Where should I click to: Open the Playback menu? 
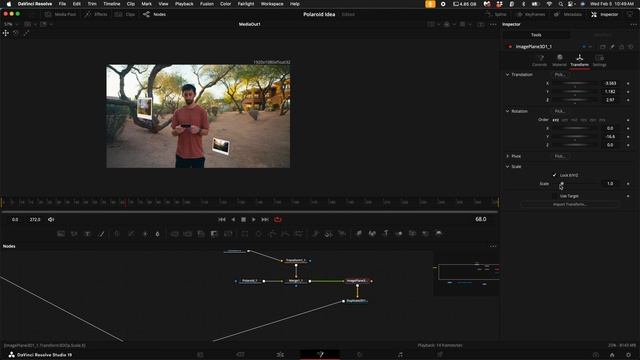[x=184, y=4]
